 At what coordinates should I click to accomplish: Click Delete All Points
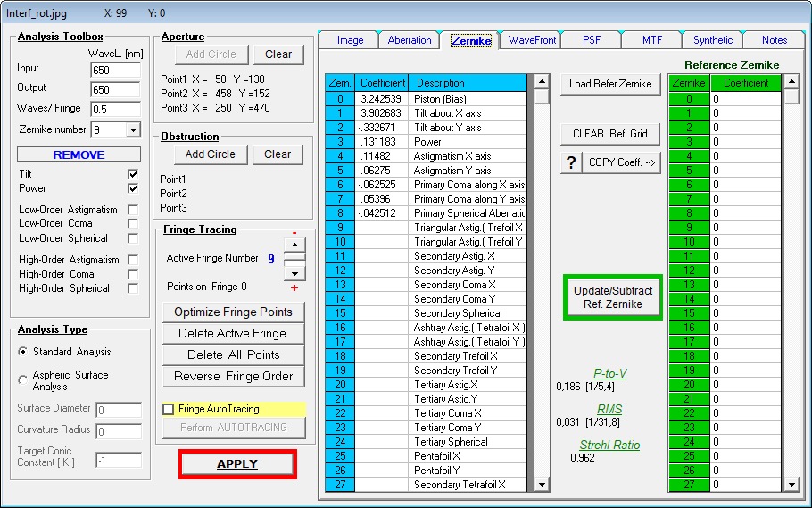[234, 354]
